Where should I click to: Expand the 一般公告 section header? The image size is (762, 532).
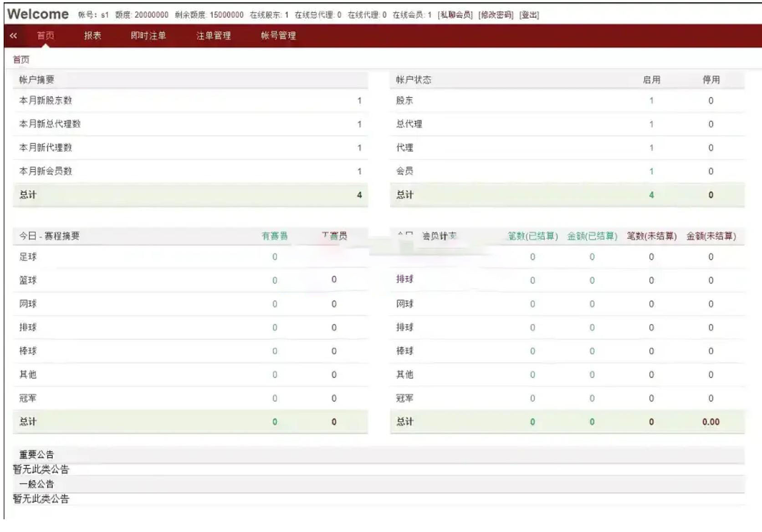coord(36,484)
